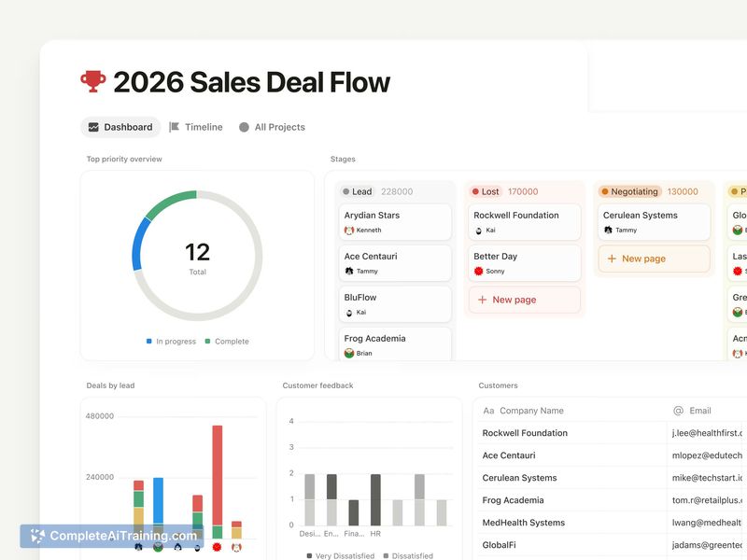Image resolution: width=747 pixels, height=560 pixels.
Task: Click the Lead stage label
Action: point(358,191)
